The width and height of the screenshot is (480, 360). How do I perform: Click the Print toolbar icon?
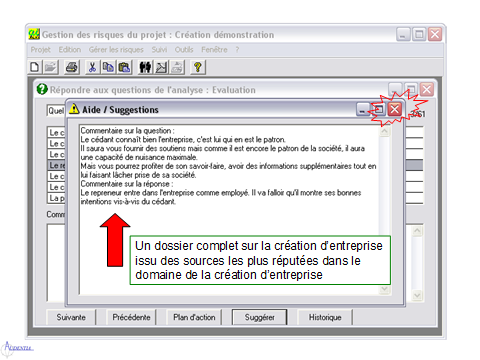(72, 67)
